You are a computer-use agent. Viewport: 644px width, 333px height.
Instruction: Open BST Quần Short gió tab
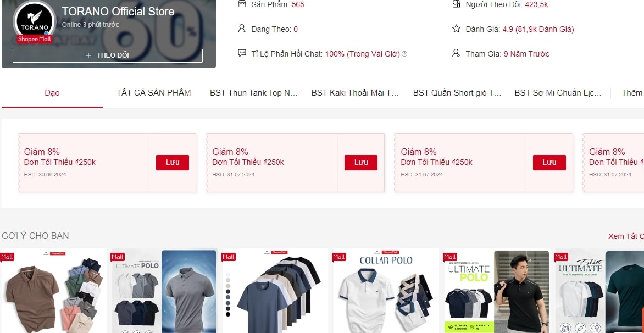tap(457, 93)
